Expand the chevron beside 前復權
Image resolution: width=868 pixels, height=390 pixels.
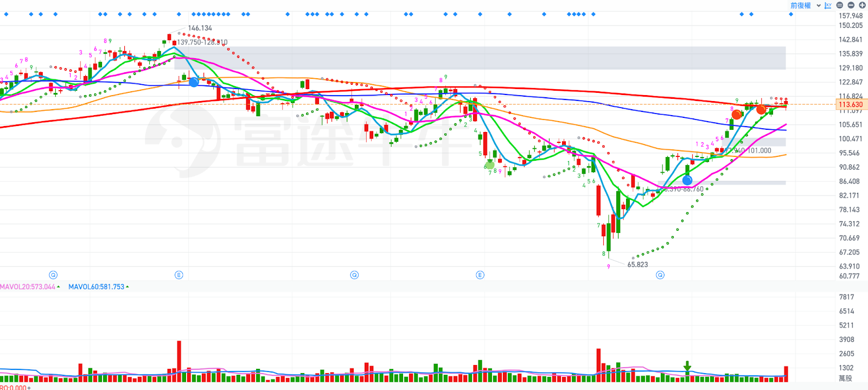coord(819,5)
